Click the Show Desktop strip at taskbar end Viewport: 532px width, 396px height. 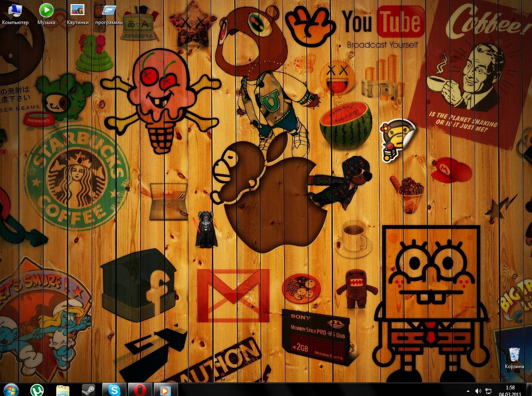(x=530, y=390)
